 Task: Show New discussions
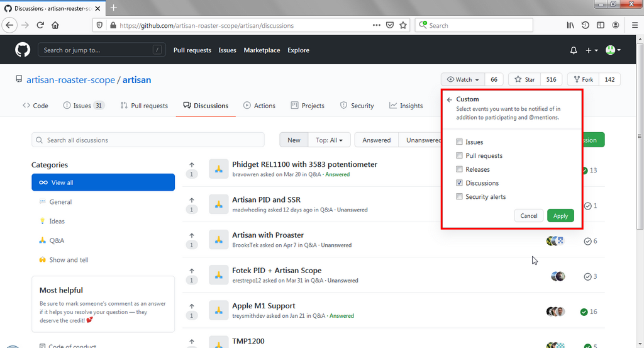click(294, 140)
